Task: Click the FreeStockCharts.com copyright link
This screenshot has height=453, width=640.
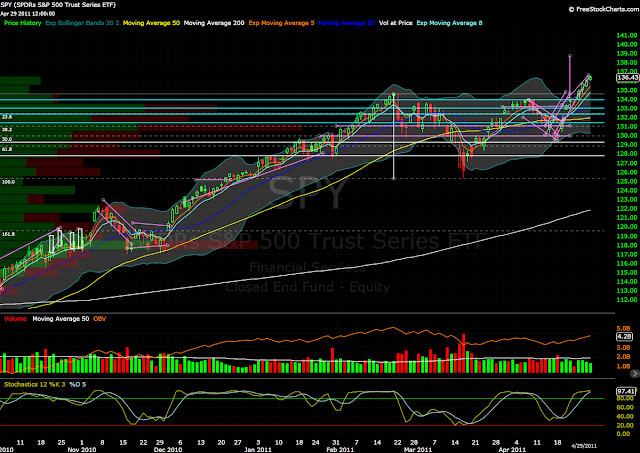Action: (604, 9)
